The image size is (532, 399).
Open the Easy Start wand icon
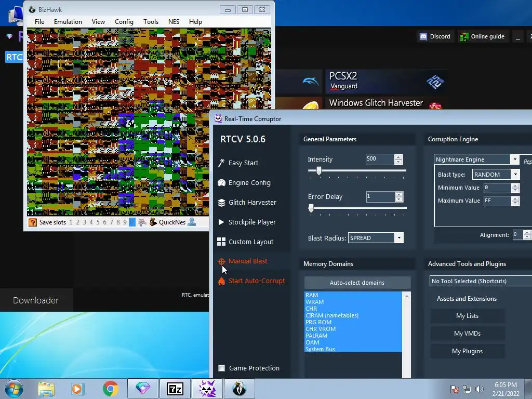[221, 163]
